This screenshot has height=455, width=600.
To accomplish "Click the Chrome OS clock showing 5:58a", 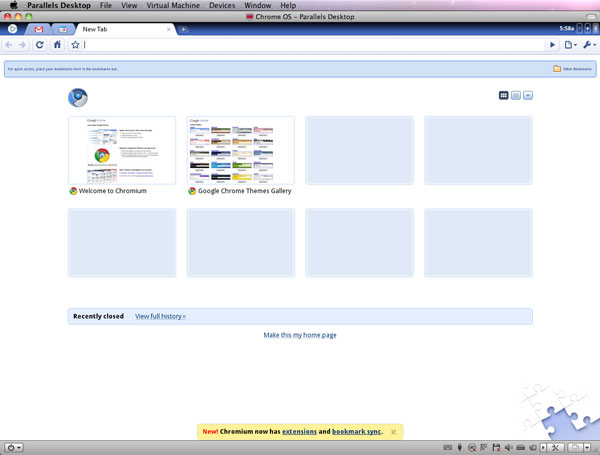I will [x=567, y=28].
